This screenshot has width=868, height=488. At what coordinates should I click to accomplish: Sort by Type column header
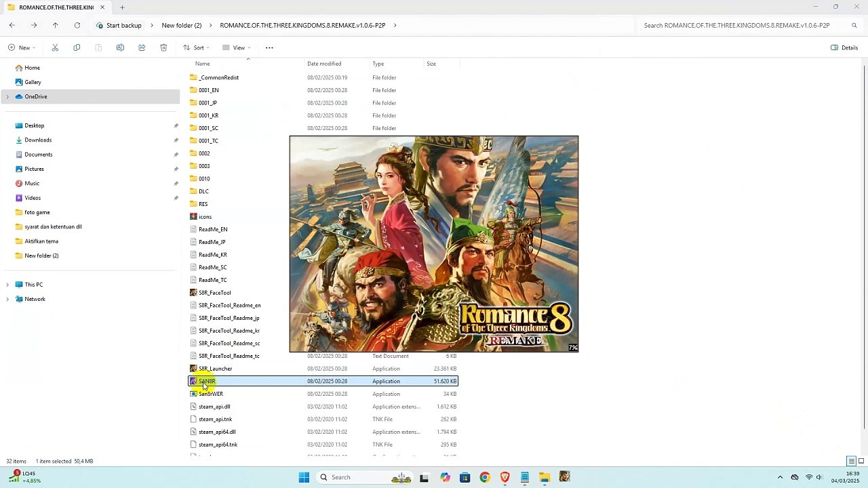[378, 64]
